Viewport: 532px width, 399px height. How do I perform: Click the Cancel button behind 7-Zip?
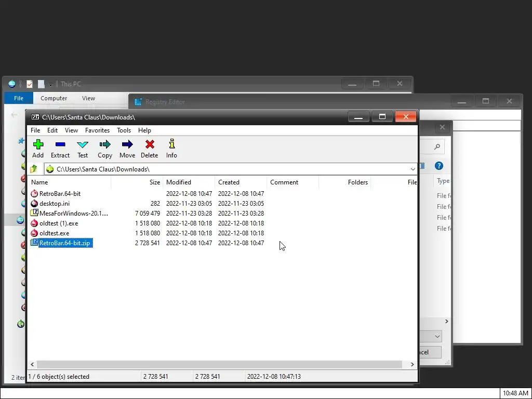click(x=431, y=352)
